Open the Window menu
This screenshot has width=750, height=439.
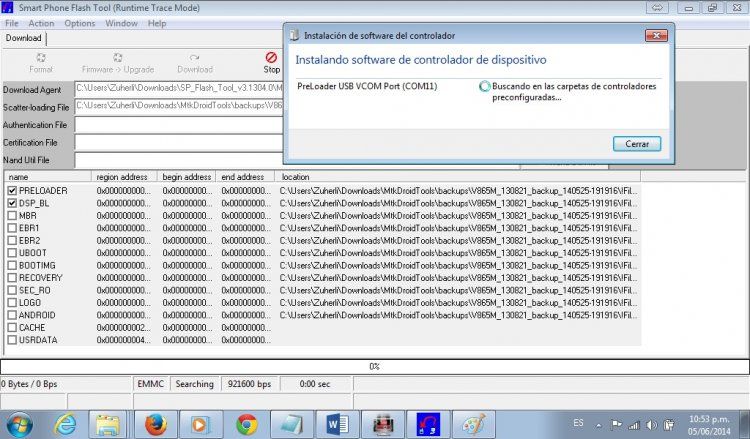point(121,23)
